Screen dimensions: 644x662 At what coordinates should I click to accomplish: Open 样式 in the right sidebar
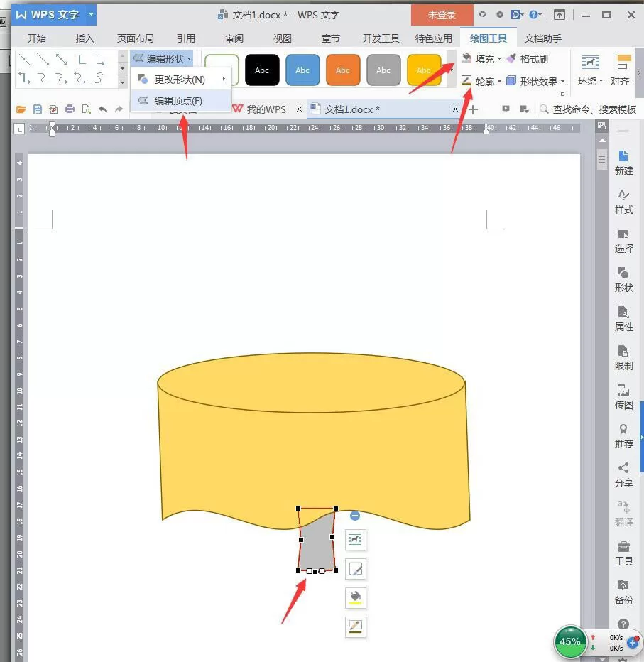pos(623,202)
